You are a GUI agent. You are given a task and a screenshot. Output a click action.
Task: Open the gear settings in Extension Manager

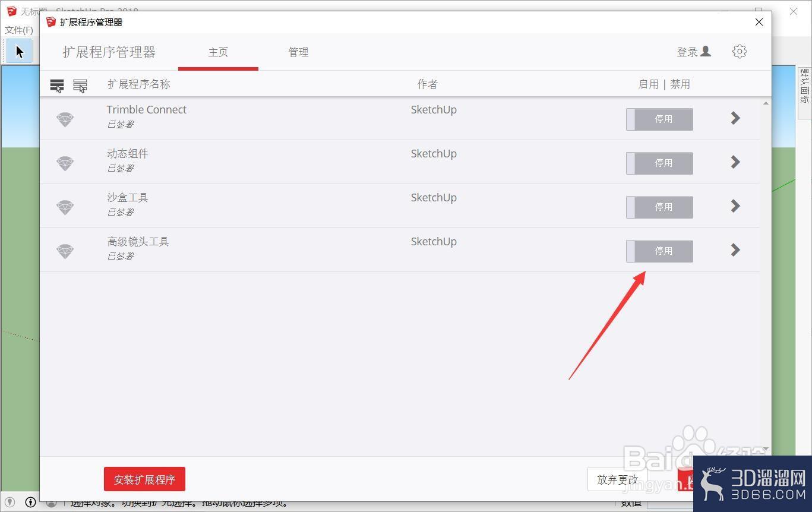(740, 51)
